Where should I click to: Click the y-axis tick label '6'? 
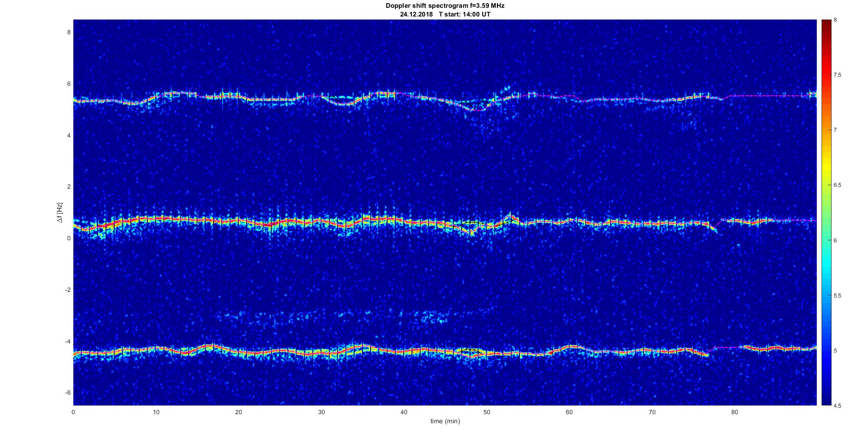coord(69,84)
